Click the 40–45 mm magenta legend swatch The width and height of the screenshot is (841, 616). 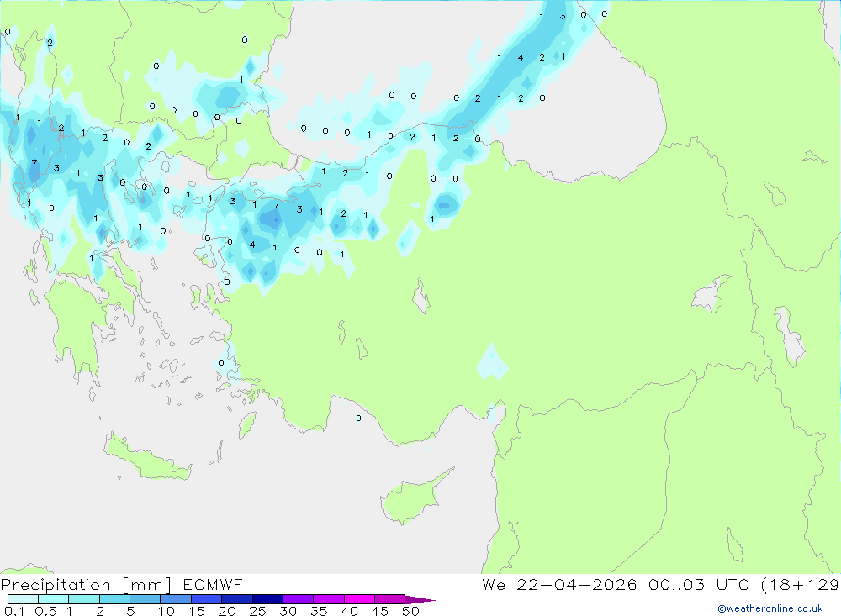coord(359,599)
